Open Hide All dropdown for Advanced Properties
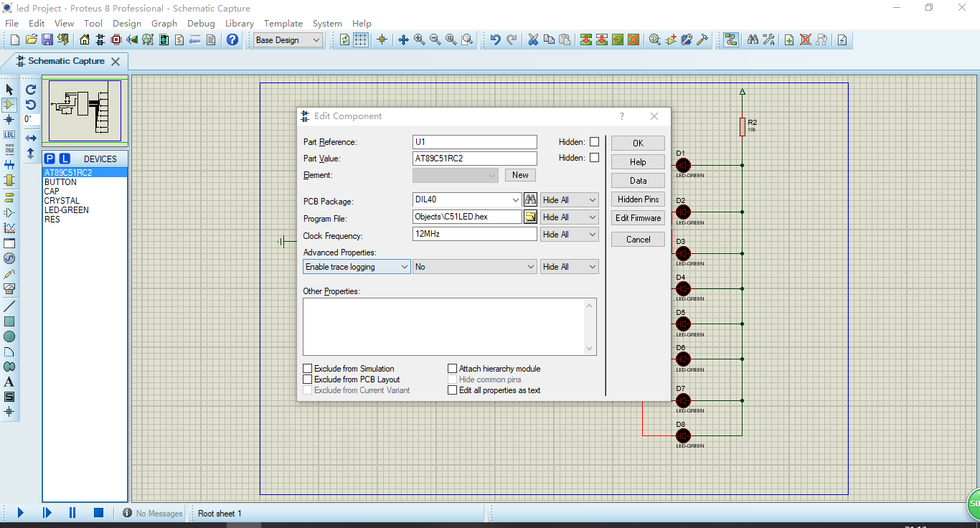 click(x=570, y=267)
